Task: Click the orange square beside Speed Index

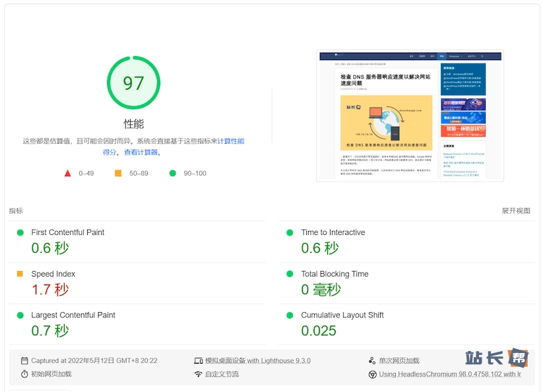Action: [20, 274]
